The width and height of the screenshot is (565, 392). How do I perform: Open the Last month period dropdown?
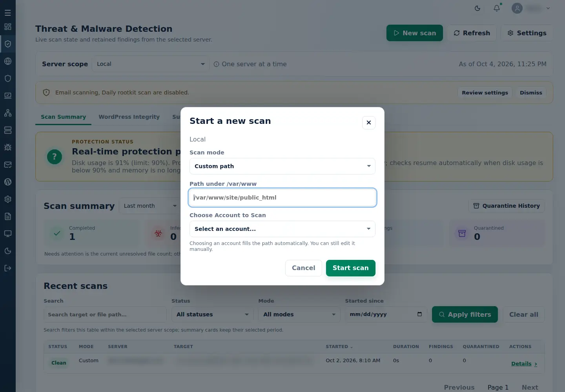click(150, 206)
